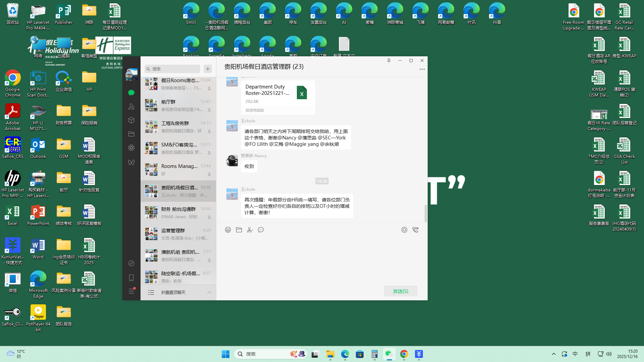Open chat info three-dots menu
Image resolution: width=644 pixels, height=362 pixels.
tap(422, 69)
